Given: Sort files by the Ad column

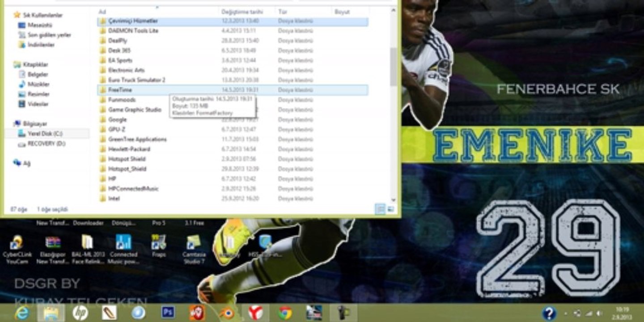Looking at the screenshot, I should click(x=102, y=12).
